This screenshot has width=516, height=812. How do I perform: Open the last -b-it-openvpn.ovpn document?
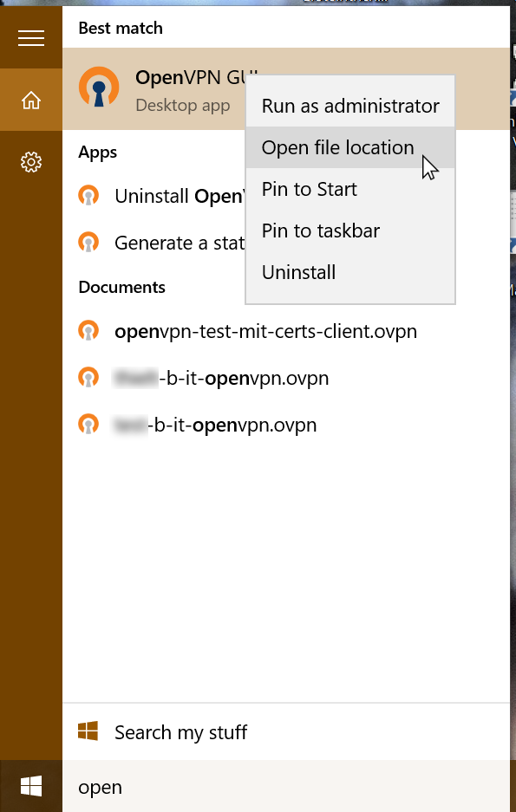[x=286, y=425]
